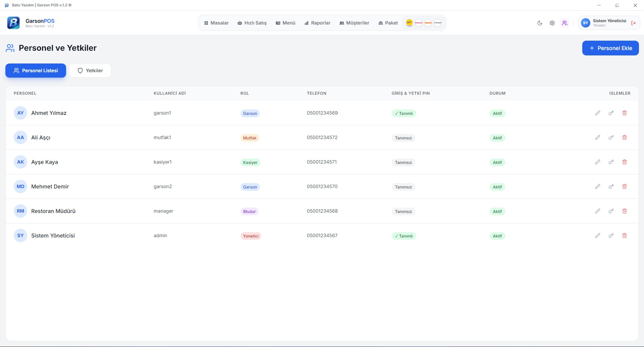Screen dimensions: 644x347
Task: Edit Ahmet Yılmaz with the pencil icon
Action: (x=598, y=113)
